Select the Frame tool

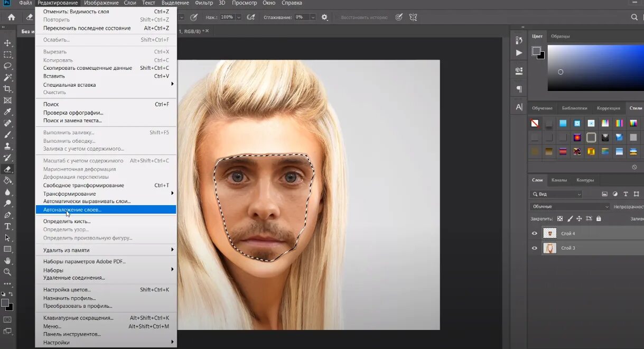click(7, 100)
